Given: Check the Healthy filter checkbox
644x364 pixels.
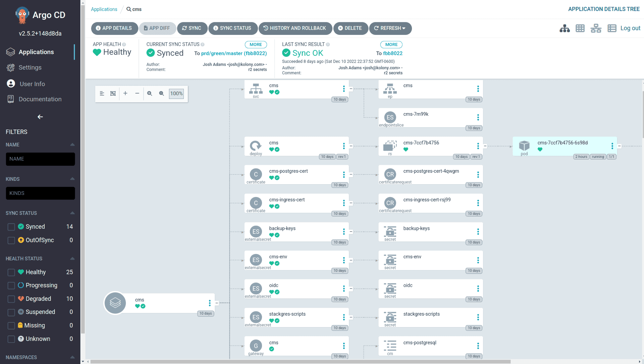Looking at the screenshot, I should (x=11, y=272).
